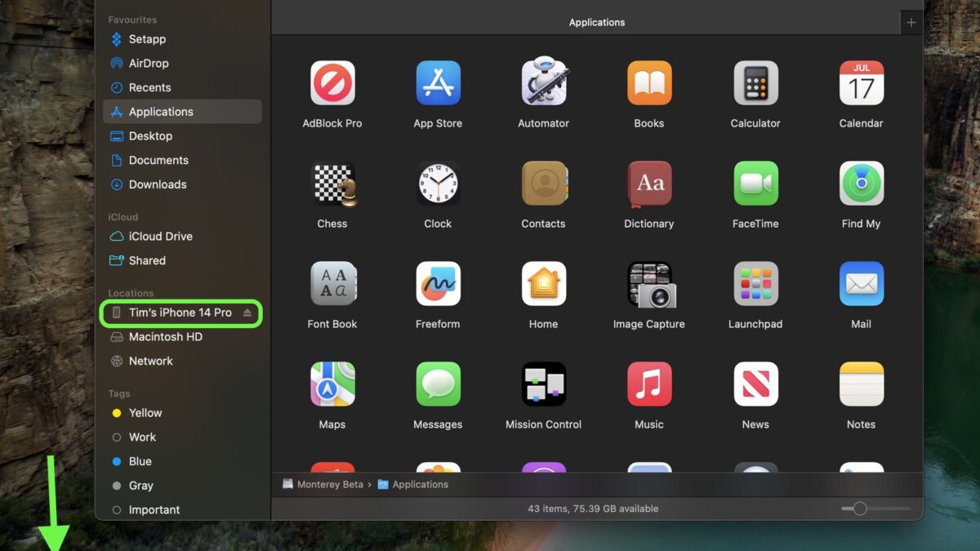Launch the Music app
The image size is (980, 551).
[649, 384]
